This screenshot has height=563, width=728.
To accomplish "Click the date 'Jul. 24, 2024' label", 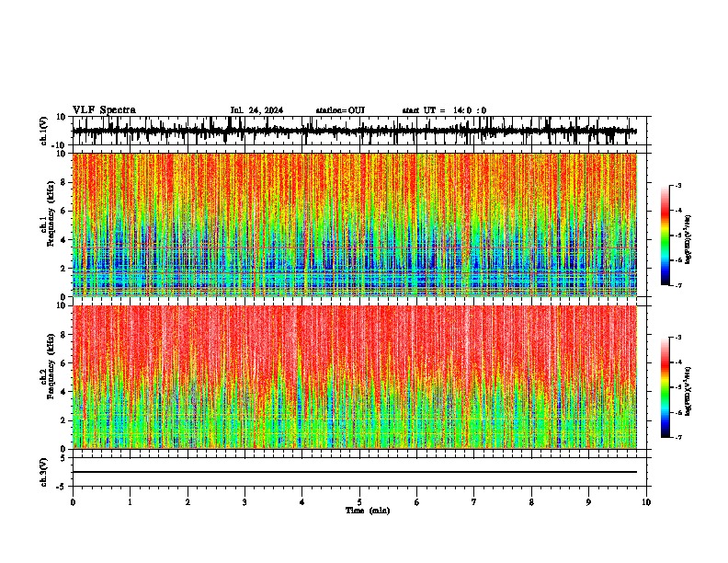I will coord(256,110).
